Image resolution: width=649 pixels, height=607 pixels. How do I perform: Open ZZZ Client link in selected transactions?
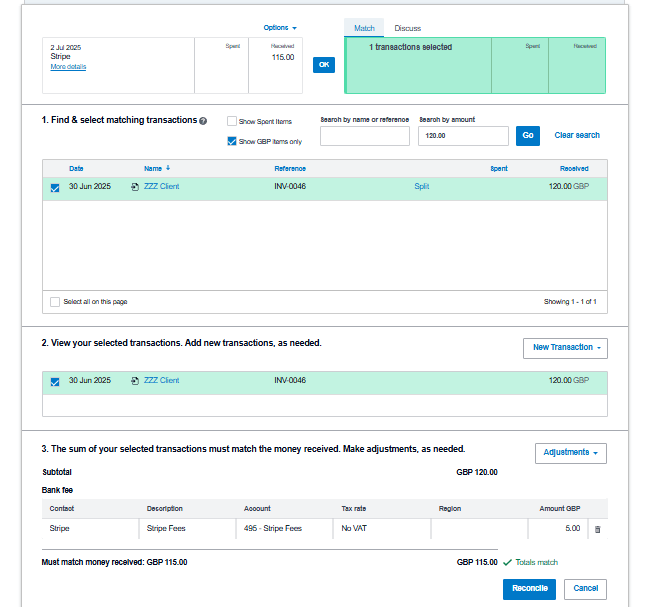[x=161, y=380]
